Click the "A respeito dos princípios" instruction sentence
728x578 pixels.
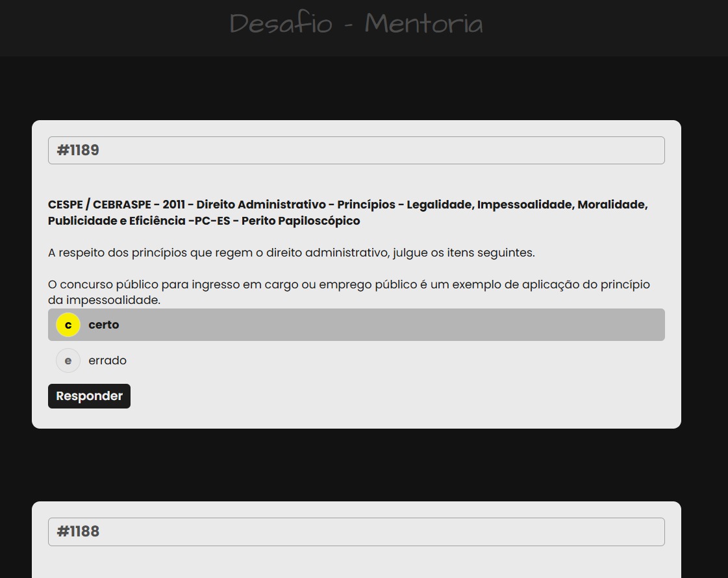pos(291,253)
